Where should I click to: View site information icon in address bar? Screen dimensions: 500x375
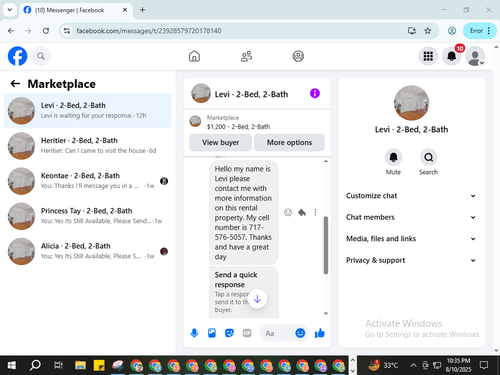67,31
